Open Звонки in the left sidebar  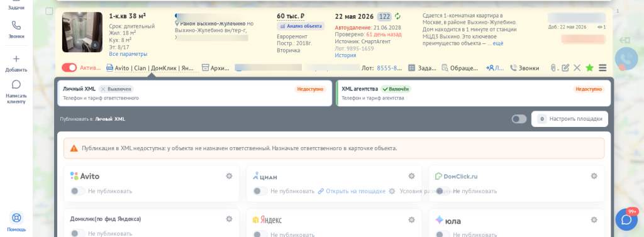(16, 29)
